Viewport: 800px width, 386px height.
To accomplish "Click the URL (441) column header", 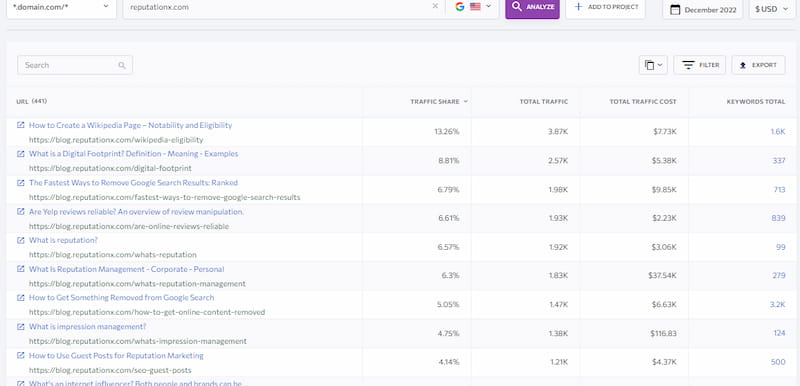I will pyautogui.click(x=32, y=101).
